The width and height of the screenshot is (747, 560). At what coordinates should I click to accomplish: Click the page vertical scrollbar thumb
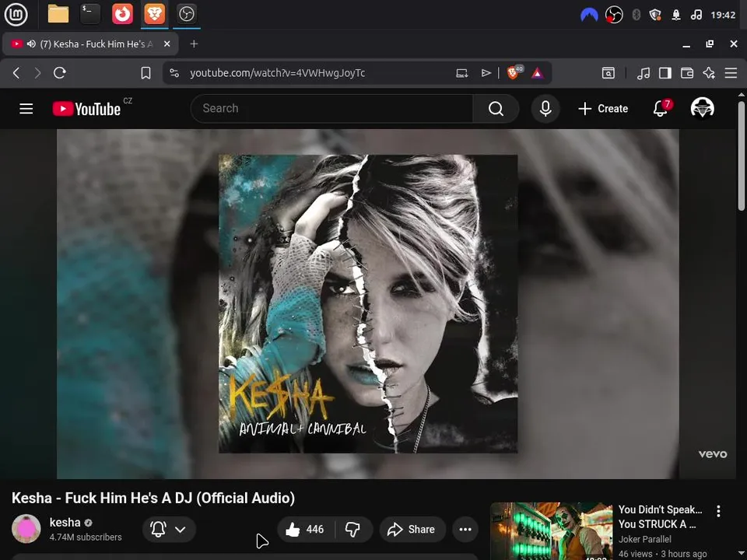tap(742, 156)
